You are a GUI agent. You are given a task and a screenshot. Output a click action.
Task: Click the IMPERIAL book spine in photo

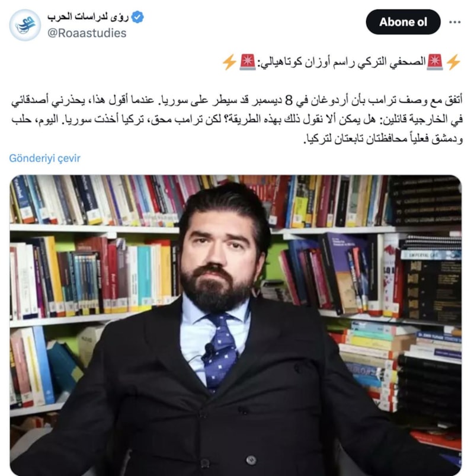pyautogui.click(x=431, y=255)
